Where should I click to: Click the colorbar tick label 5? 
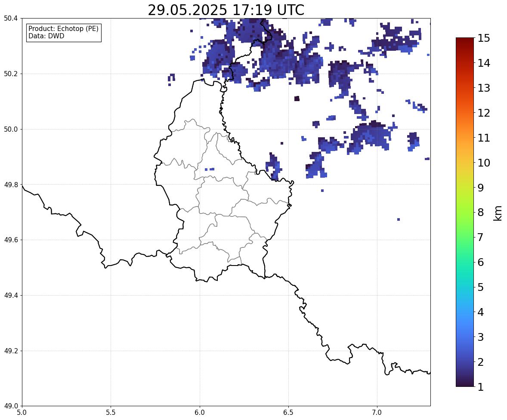pyautogui.click(x=481, y=287)
